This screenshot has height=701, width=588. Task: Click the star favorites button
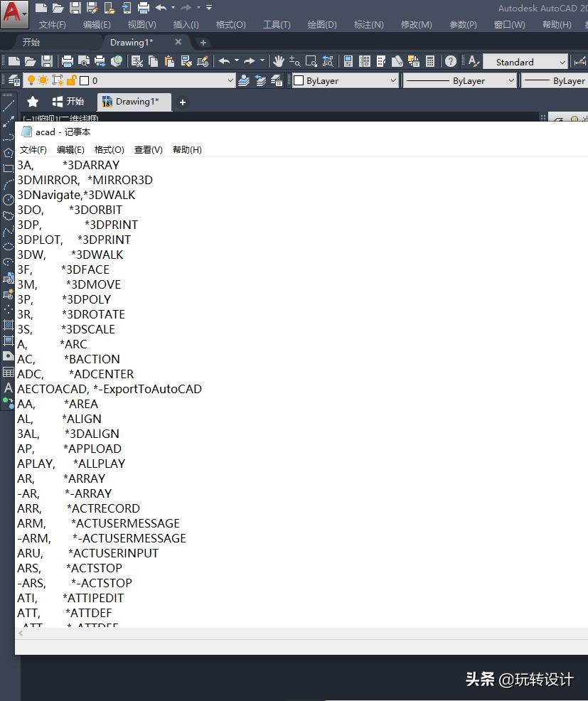click(x=33, y=102)
